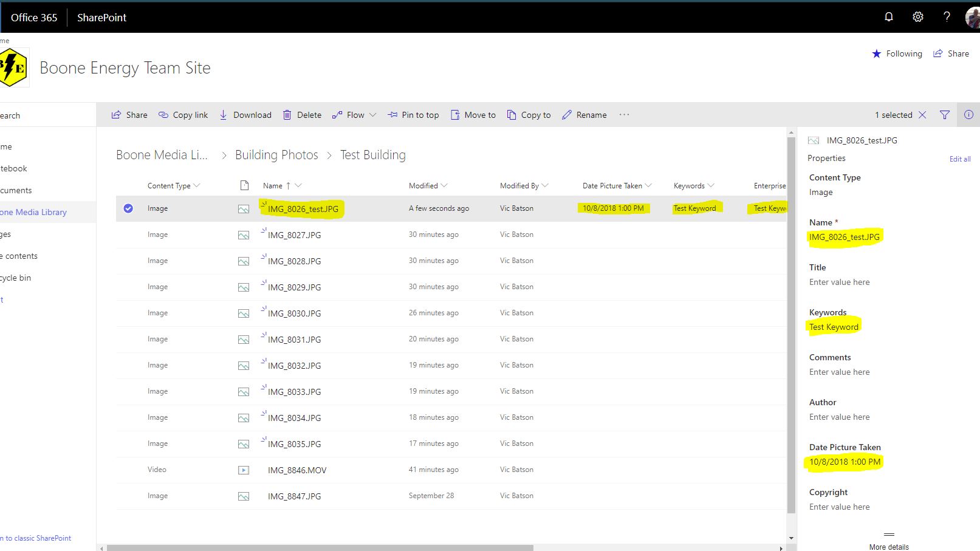Screen dimensions: 980x551
Task: Click the file type column header icon
Action: coord(244,185)
